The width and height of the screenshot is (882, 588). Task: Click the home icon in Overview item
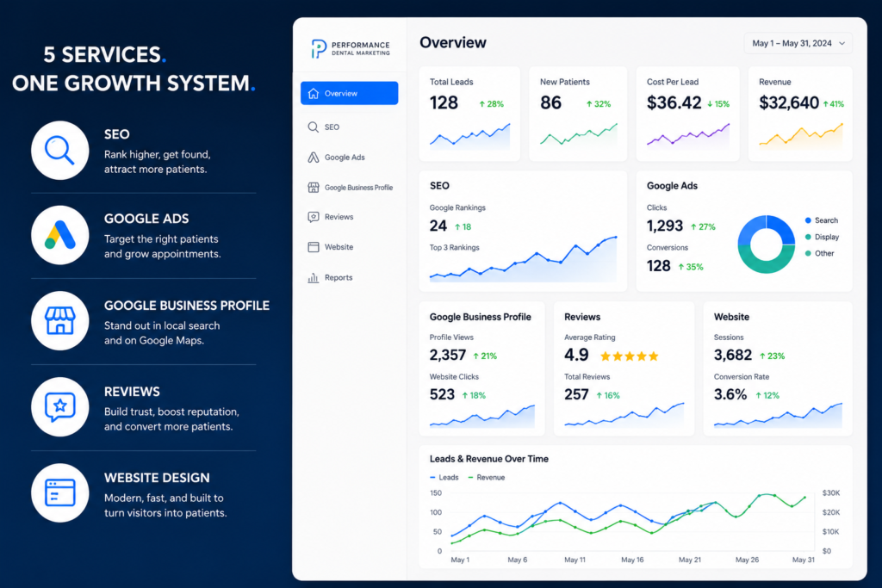click(x=314, y=93)
